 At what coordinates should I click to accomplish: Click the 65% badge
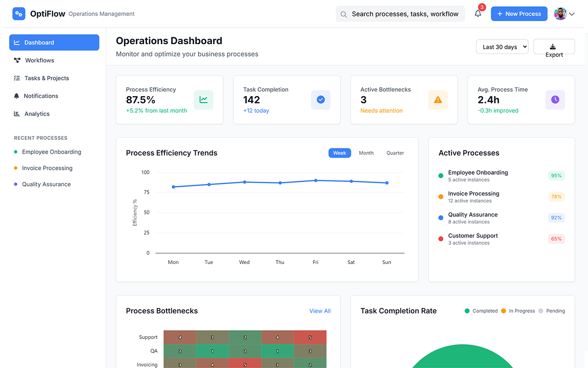(556, 239)
